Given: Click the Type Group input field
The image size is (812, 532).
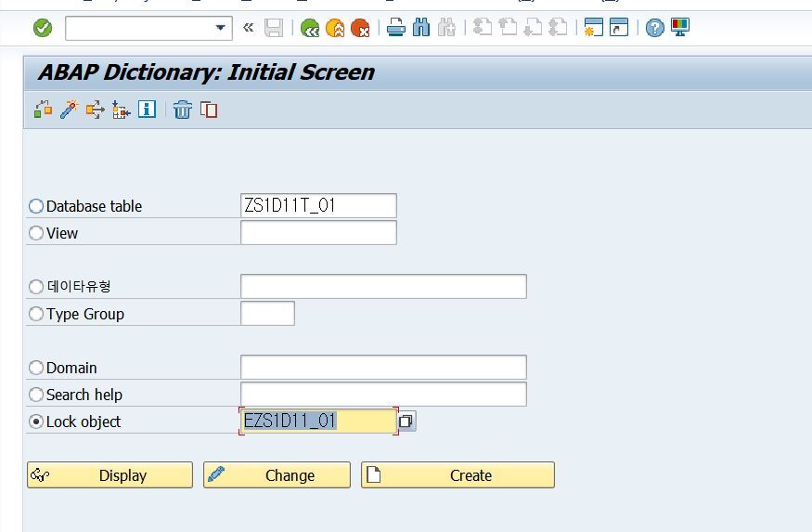Looking at the screenshot, I should pyautogui.click(x=268, y=314).
